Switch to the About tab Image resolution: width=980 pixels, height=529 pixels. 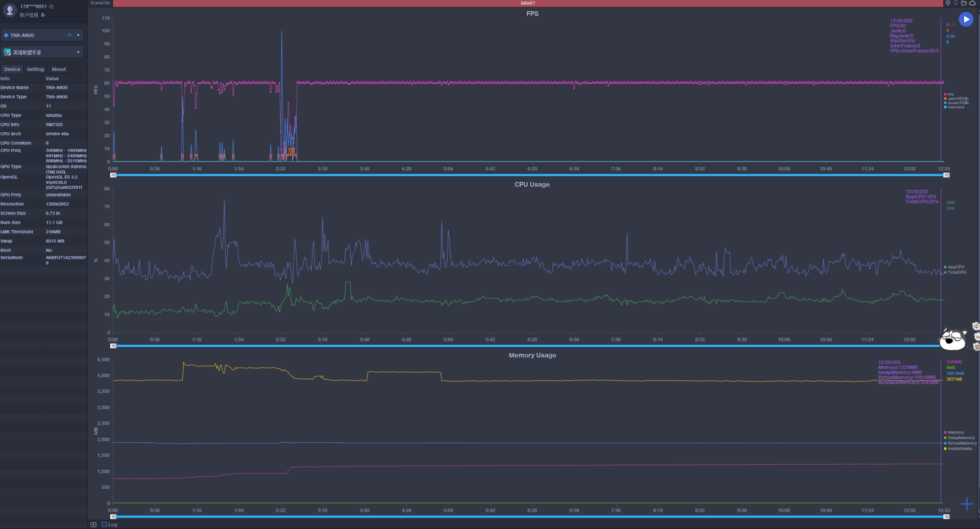point(59,69)
